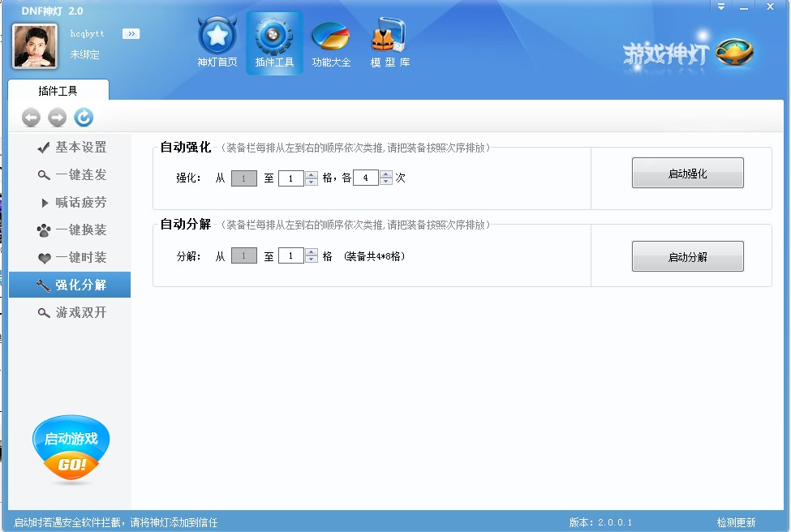Screen dimensions: 791x532
Task: Click the greyed 分解 start slot field
Action: point(244,255)
